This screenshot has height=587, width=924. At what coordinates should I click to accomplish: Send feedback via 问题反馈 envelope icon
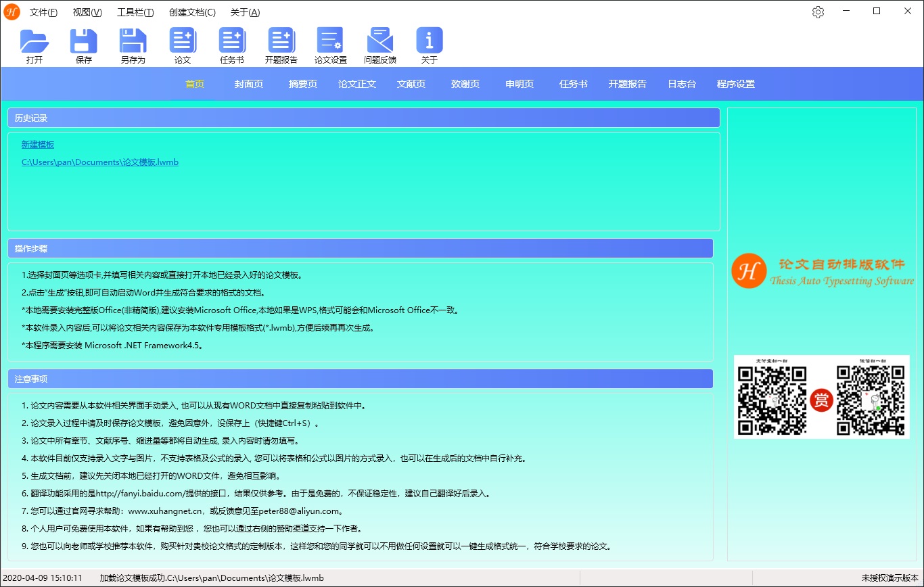[380, 45]
